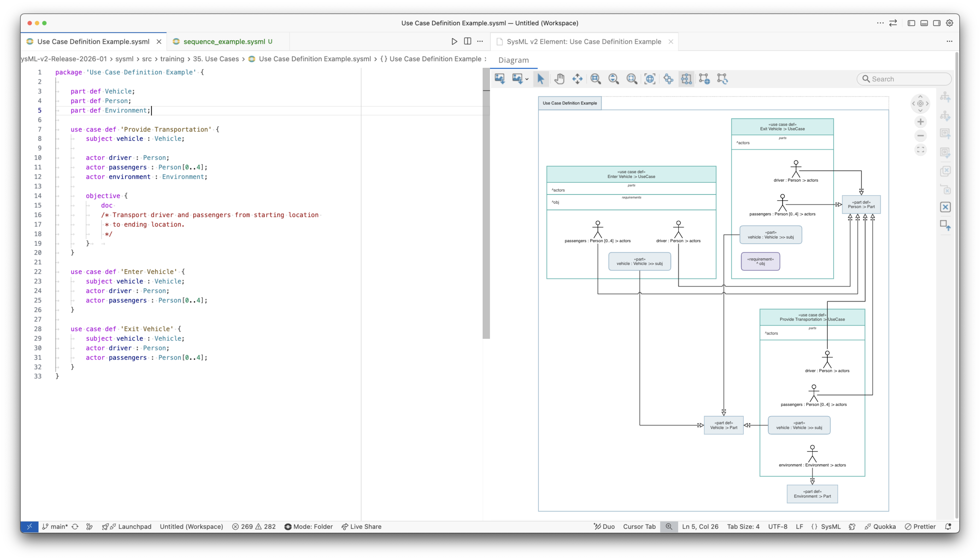980x560 pixels.
Task: Click the move arrows tool
Action: click(x=577, y=79)
